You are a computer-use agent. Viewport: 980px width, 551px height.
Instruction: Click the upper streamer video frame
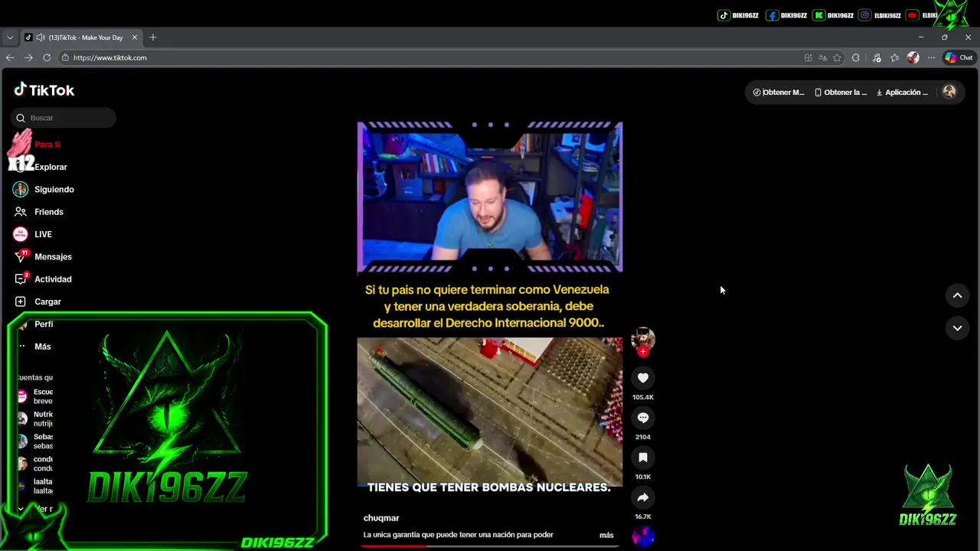click(489, 197)
